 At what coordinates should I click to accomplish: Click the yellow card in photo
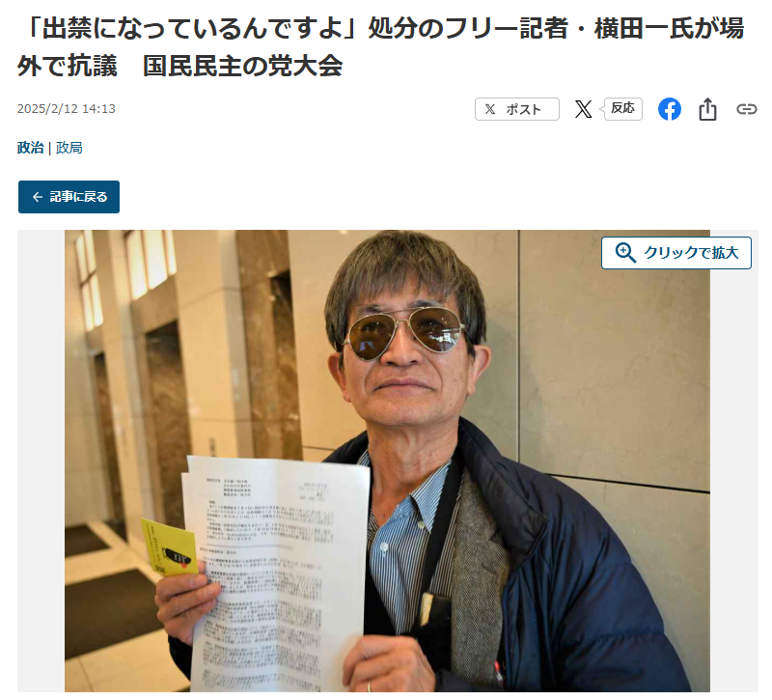tap(169, 546)
